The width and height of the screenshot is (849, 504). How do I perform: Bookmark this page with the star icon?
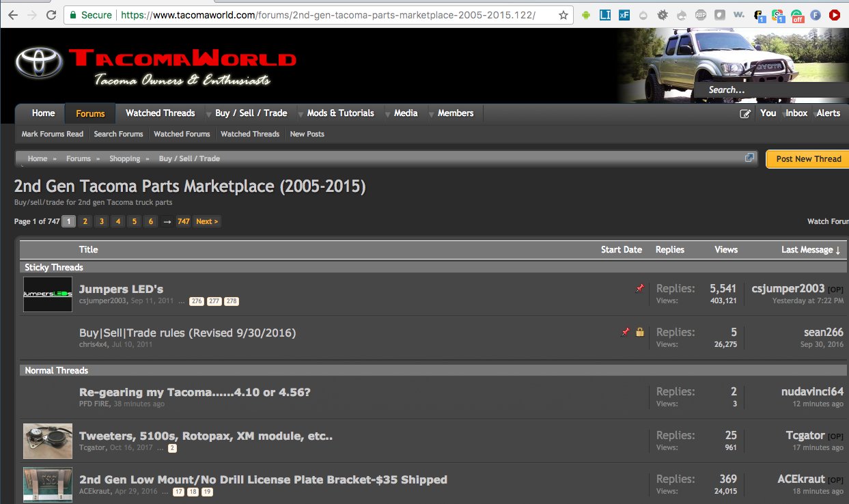pos(563,14)
